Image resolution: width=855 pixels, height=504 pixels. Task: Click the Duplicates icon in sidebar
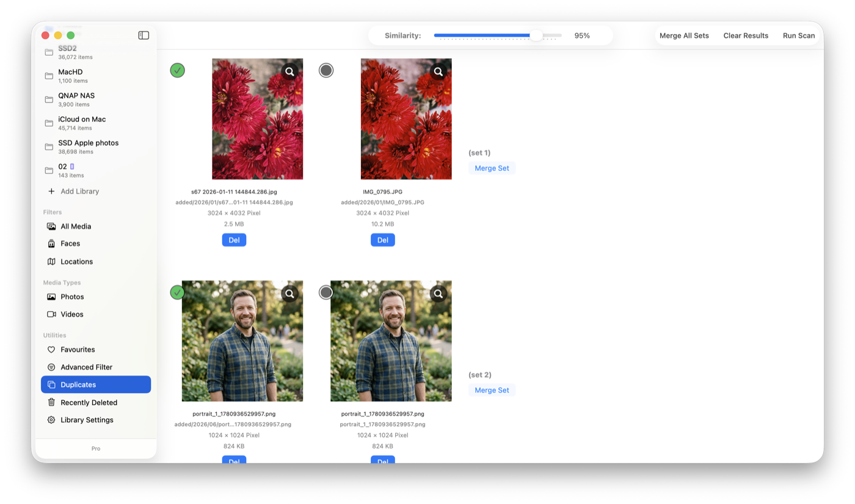pos(51,385)
